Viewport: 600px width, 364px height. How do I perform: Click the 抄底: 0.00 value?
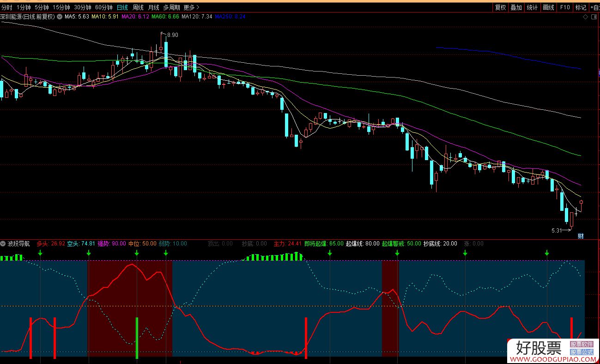click(x=255, y=244)
